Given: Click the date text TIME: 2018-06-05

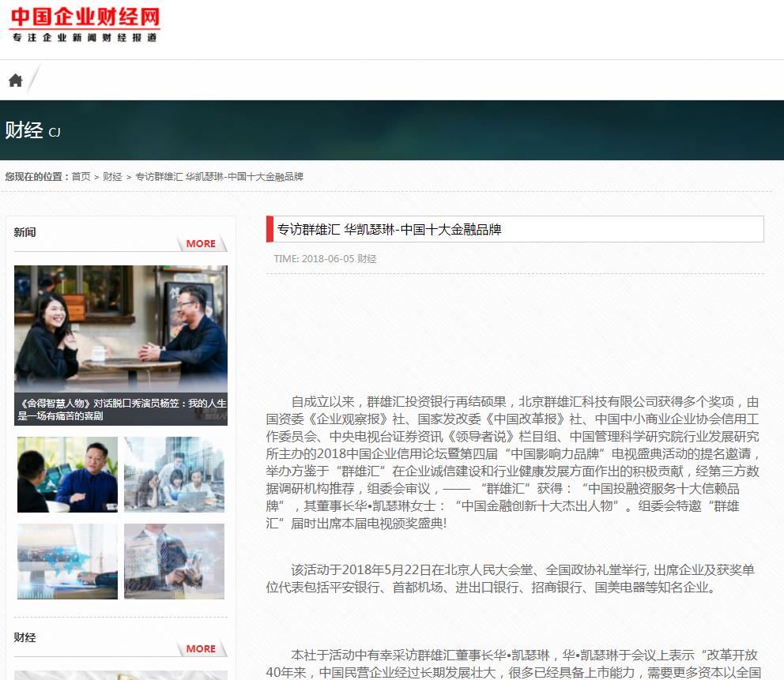Looking at the screenshot, I should tap(314, 259).
